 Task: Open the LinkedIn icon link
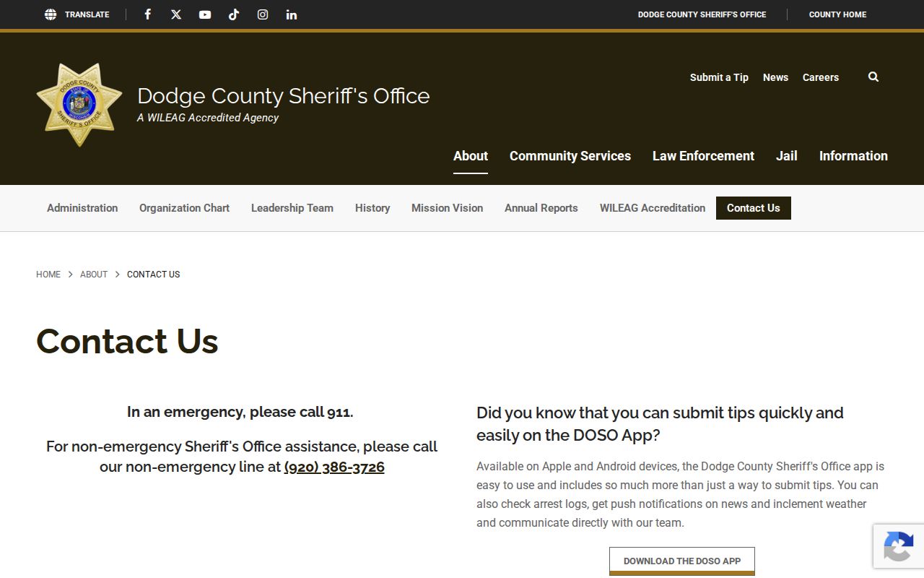point(292,14)
